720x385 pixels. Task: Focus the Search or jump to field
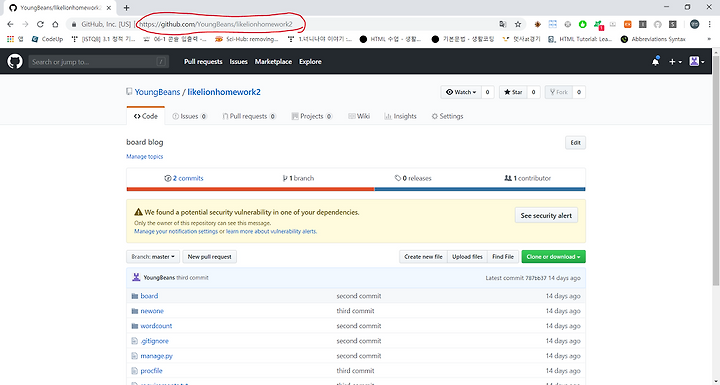pos(99,62)
